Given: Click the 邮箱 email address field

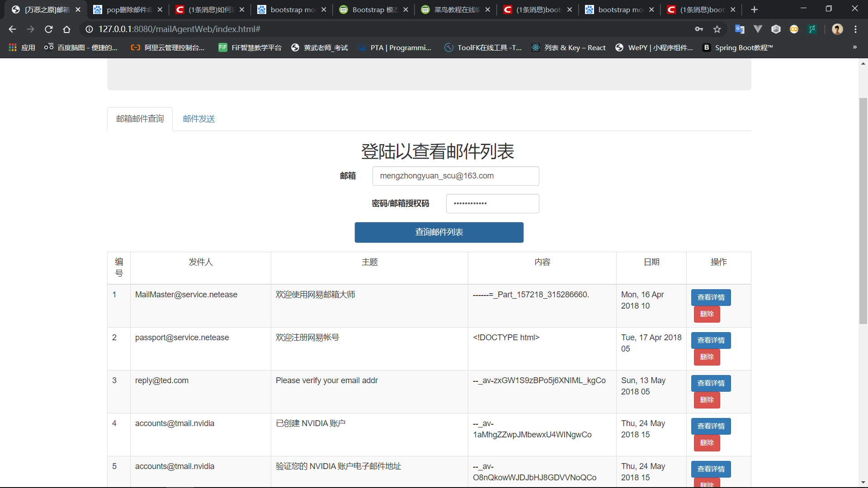Looking at the screenshot, I should [x=455, y=176].
